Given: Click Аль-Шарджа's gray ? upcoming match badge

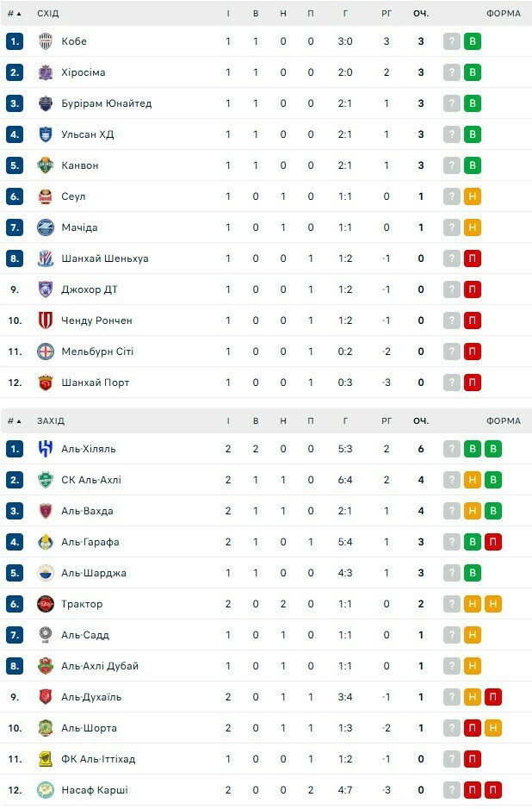Looking at the screenshot, I should pyautogui.click(x=452, y=573).
